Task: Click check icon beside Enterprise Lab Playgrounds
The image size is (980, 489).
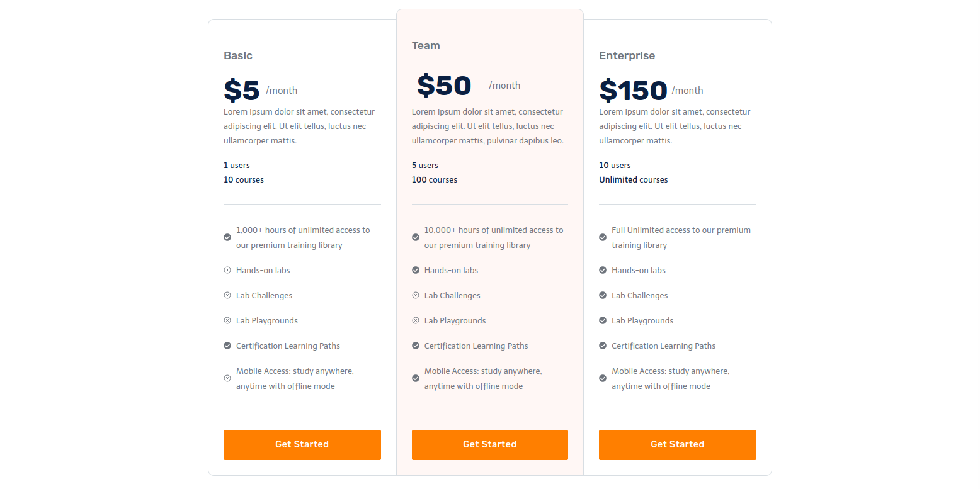Action: pos(603,320)
